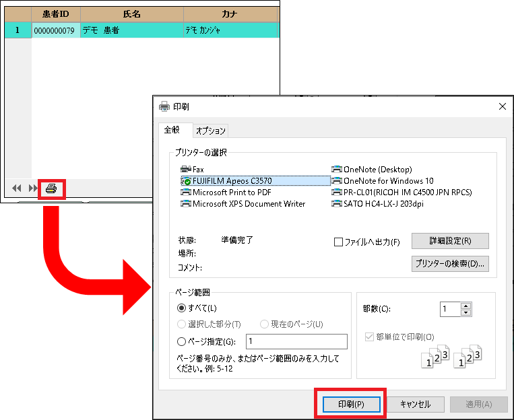Click プリンターの検索(D) button
This screenshot has height=420, width=514.
(x=450, y=264)
